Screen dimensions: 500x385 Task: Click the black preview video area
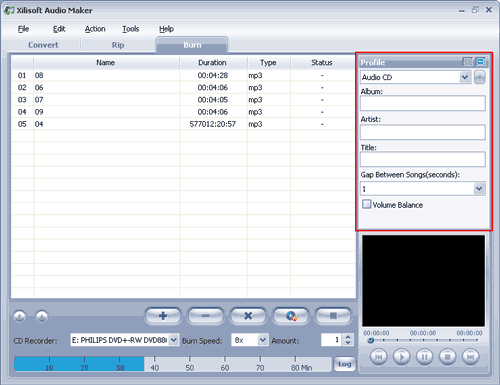coord(423,281)
